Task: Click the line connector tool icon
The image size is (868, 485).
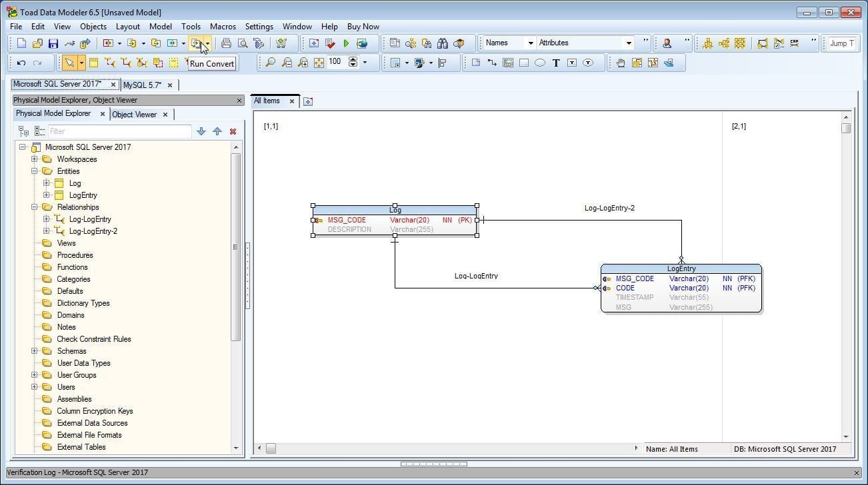Action: (492, 63)
